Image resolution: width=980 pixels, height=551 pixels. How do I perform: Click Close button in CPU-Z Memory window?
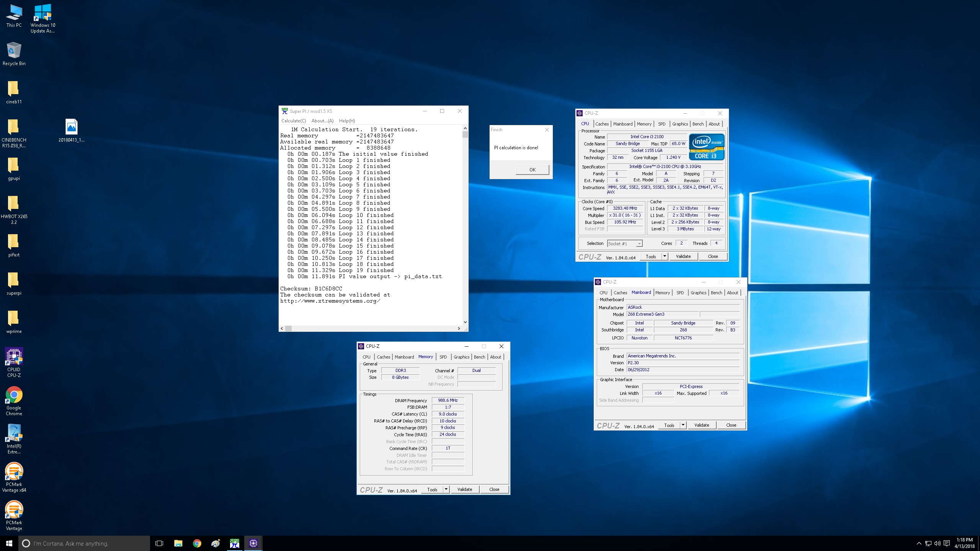pyautogui.click(x=494, y=489)
